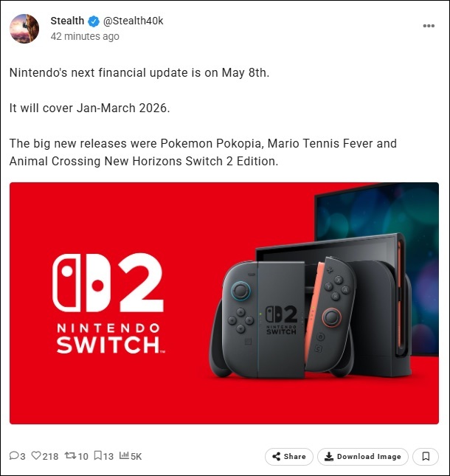
Task: Click the 218 likes count
Action: (50, 456)
